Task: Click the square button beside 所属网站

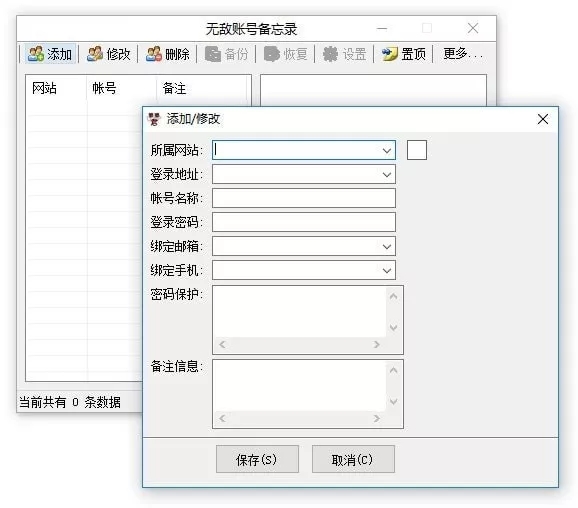Action: point(417,150)
